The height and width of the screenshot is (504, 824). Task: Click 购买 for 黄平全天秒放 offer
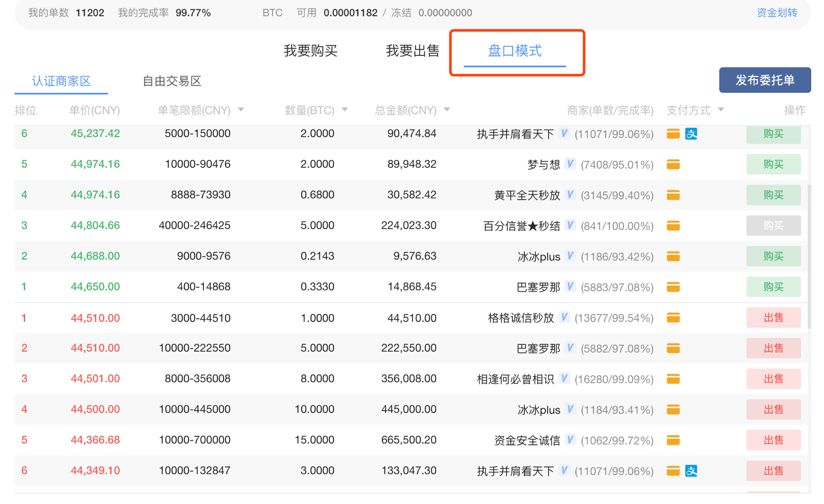(x=773, y=195)
